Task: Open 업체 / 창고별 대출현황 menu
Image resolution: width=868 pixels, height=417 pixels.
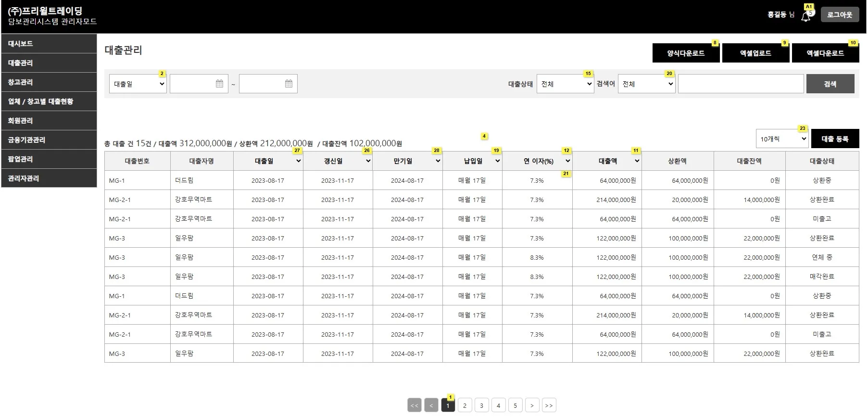Action: 49,101
